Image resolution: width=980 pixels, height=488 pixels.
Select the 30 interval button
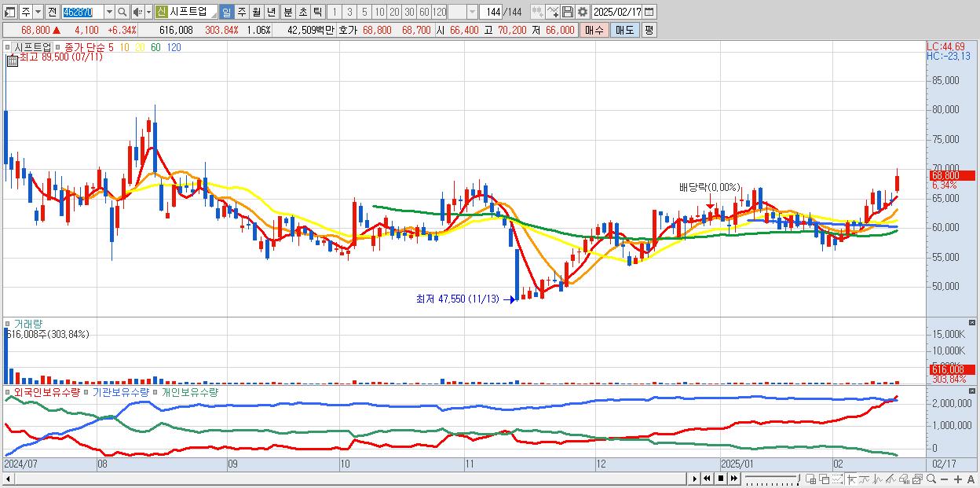point(409,12)
